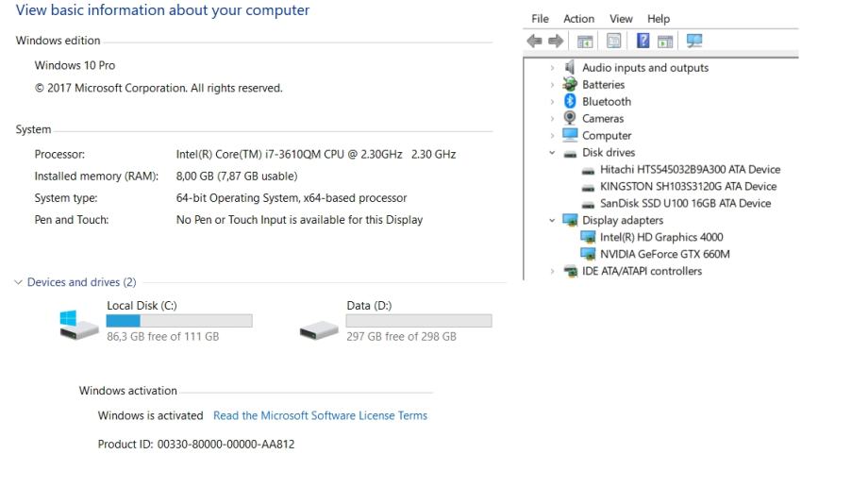Click Show/Hide Console Tree toolbar icon

585,41
